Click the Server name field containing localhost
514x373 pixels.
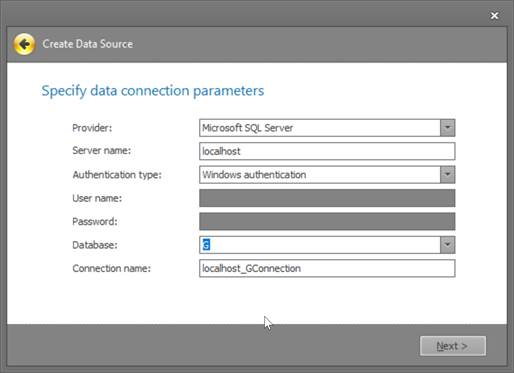tap(327, 151)
